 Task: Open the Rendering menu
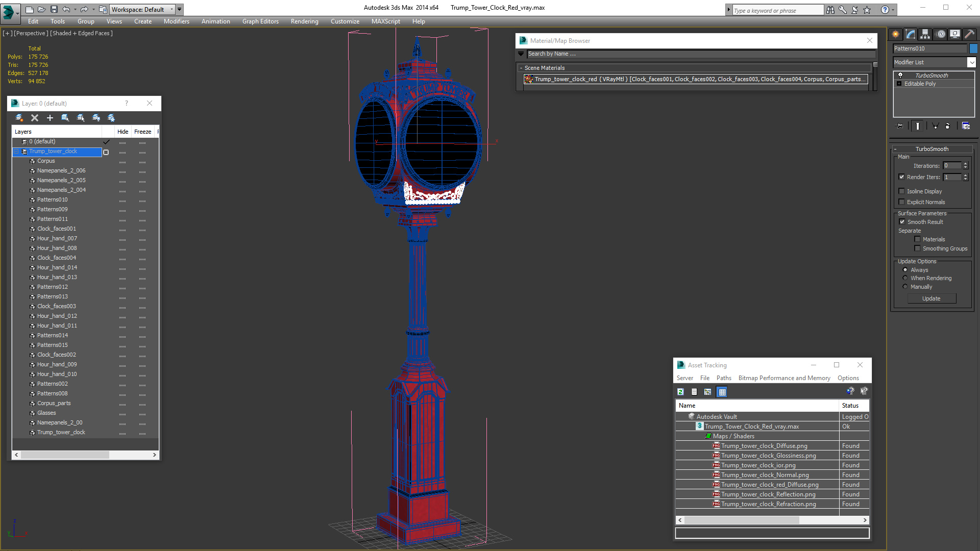click(305, 21)
